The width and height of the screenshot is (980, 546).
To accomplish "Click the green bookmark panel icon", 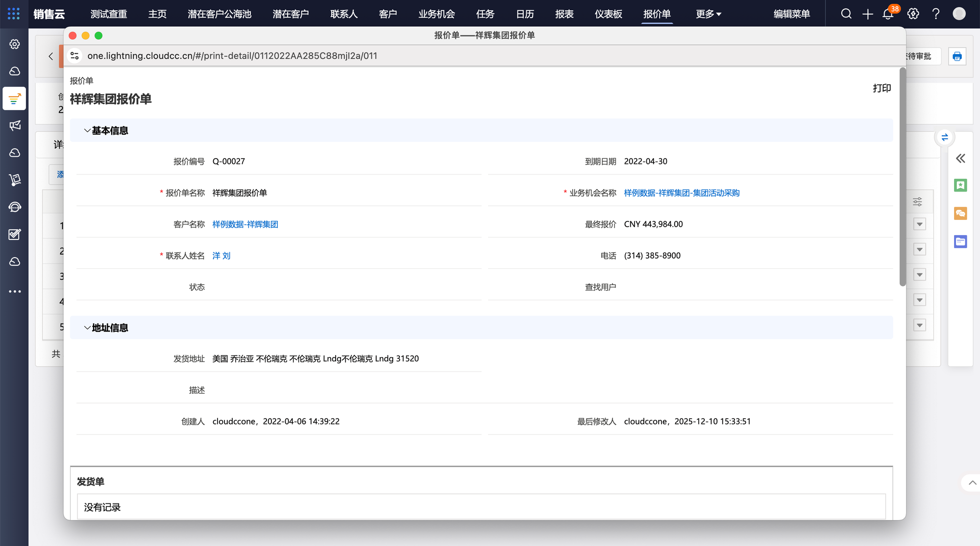I will 960,185.
